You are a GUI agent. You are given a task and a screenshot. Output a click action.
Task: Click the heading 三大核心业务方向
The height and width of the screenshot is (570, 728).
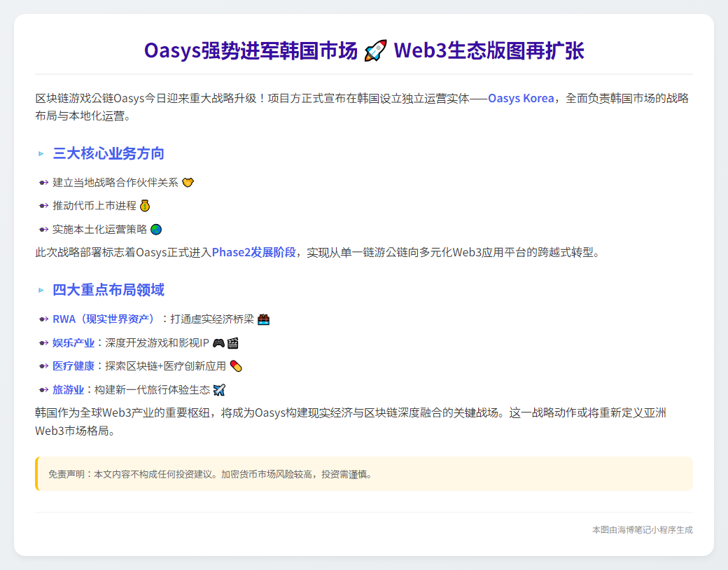pyautogui.click(x=108, y=154)
